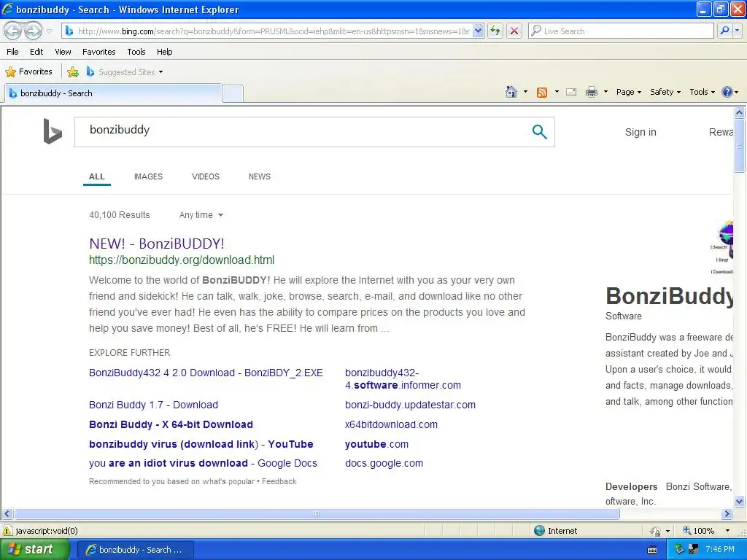Click the x64bitdownload.com link
The image size is (747, 560).
tap(391, 424)
